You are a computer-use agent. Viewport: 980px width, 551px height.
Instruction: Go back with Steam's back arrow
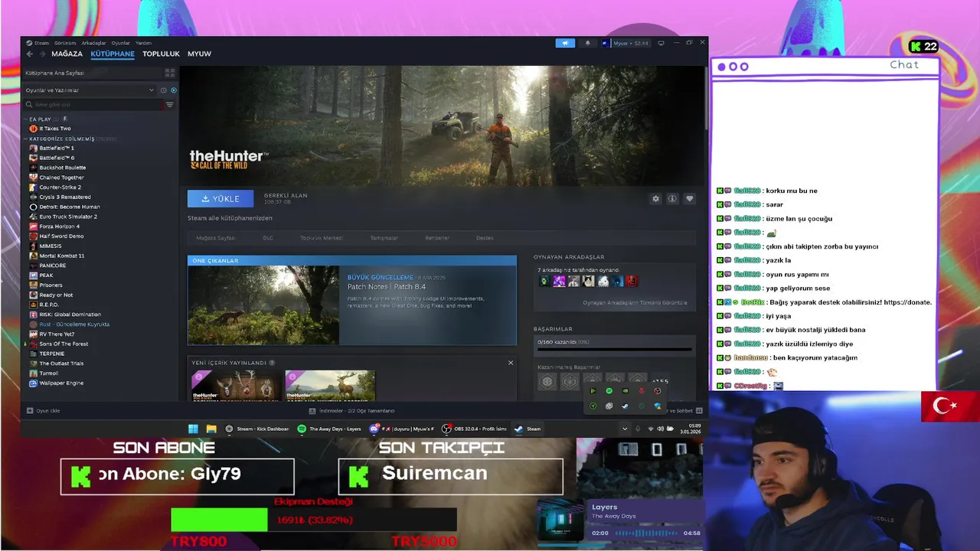(30, 54)
